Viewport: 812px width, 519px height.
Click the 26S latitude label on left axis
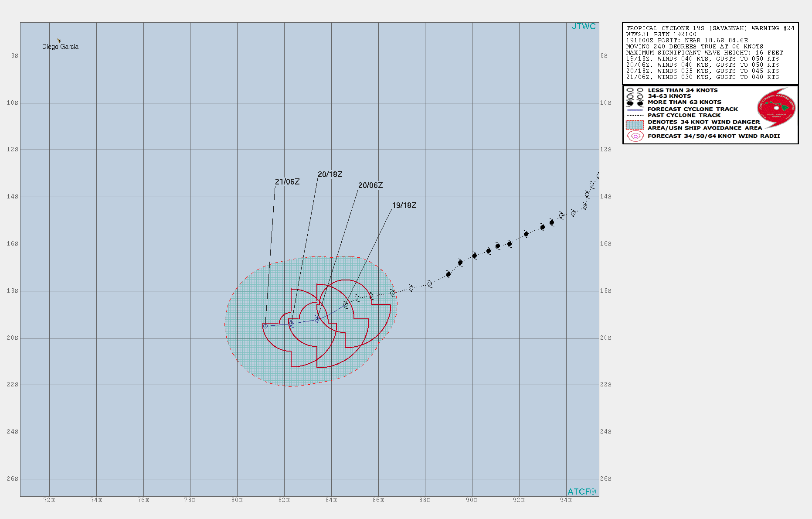point(13,479)
